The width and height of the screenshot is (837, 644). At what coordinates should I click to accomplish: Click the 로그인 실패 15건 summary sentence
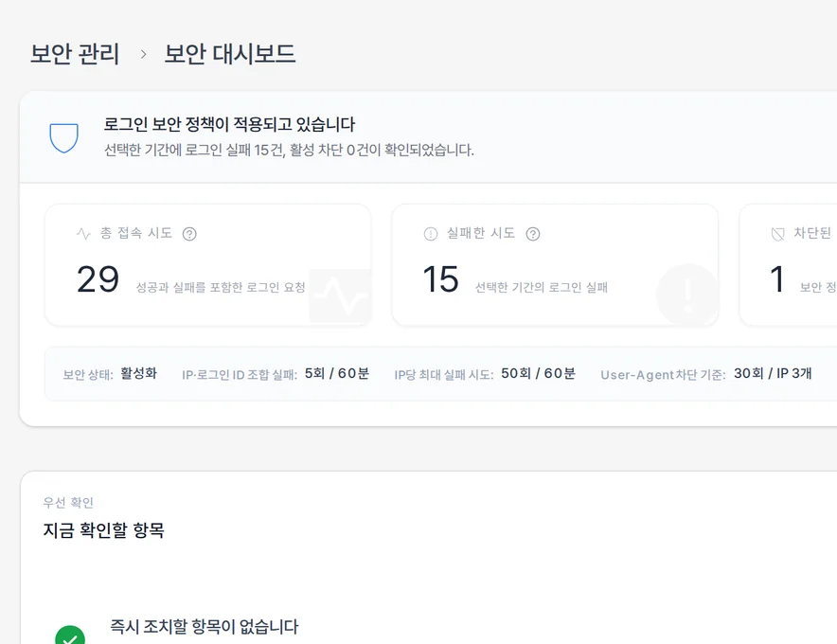pos(289,150)
